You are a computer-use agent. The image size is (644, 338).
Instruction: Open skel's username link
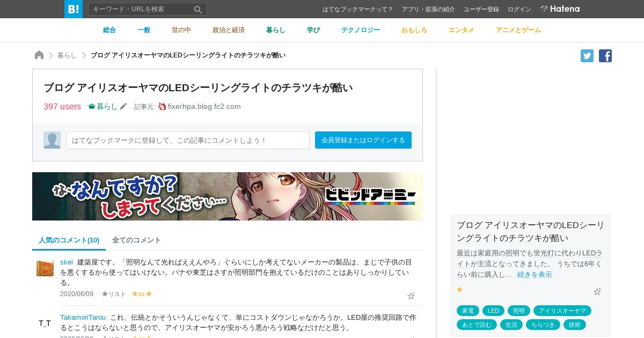[67, 262]
